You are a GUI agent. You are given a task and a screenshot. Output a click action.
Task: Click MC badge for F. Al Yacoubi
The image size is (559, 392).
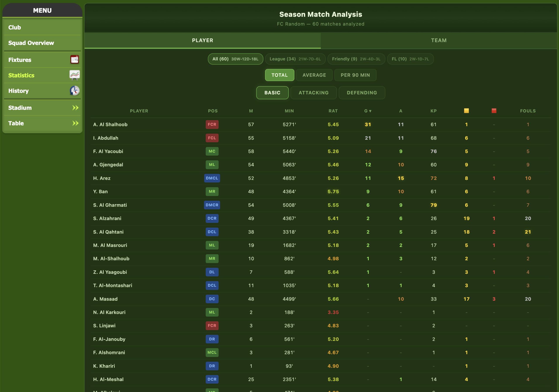pyautogui.click(x=212, y=151)
